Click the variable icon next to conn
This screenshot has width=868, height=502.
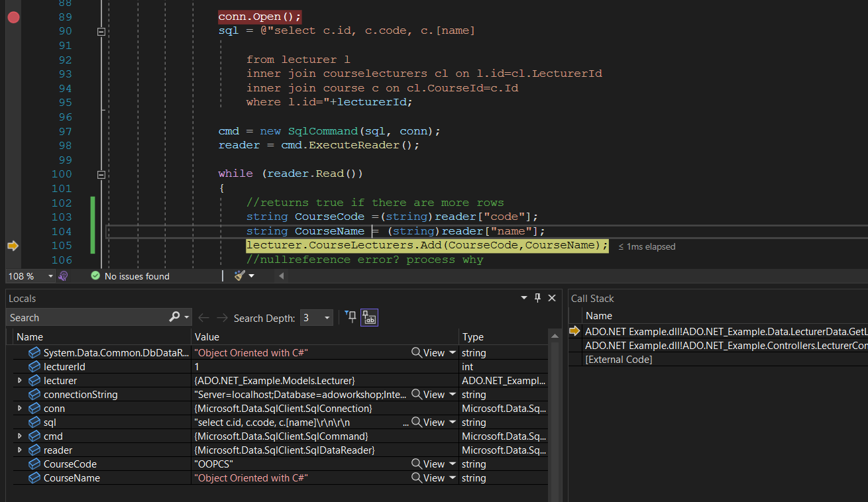tap(34, 409)
